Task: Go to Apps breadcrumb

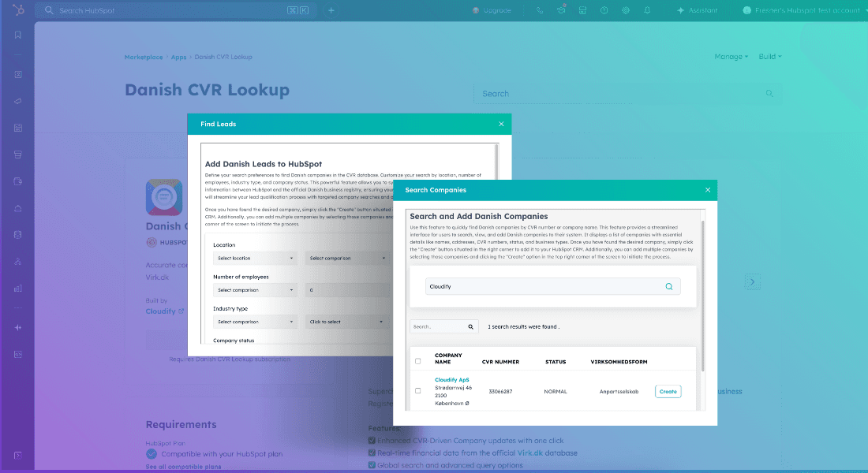Action: (179, 57)
